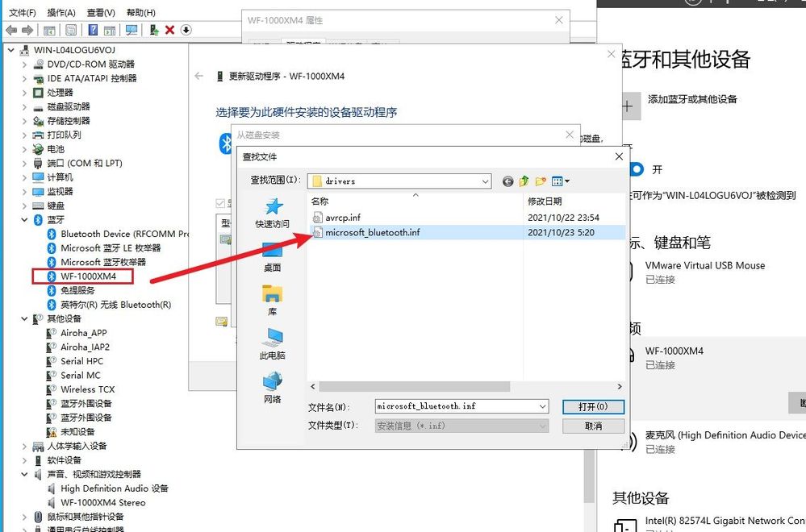This screenshot has width=806, height=532.
Task: Expand the 端口 (COM 和 LPT) node
Action: click(24, 164)
